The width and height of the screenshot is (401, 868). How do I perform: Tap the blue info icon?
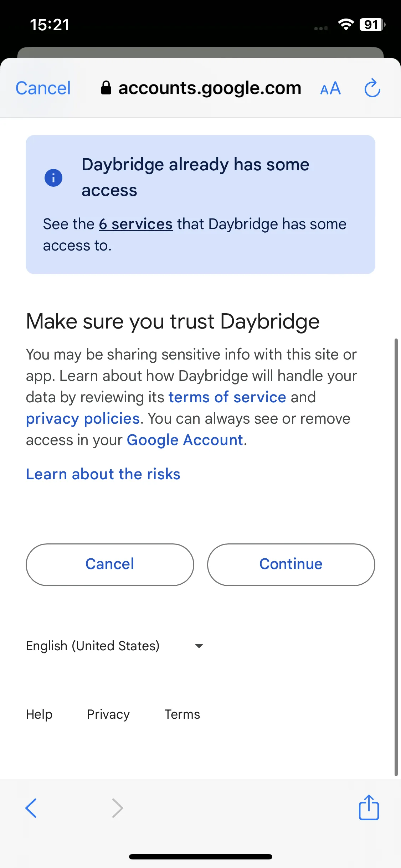click(x=53, y=177)
